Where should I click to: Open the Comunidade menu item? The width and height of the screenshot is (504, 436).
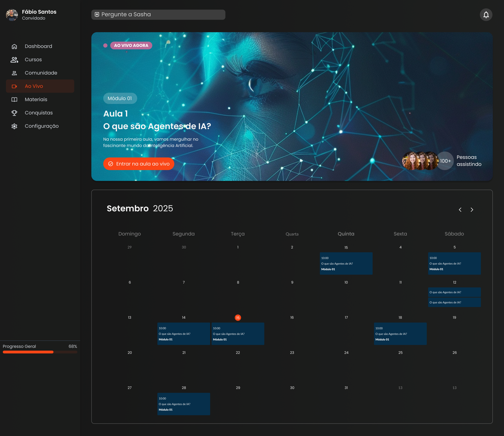click(x=41, y=73)
